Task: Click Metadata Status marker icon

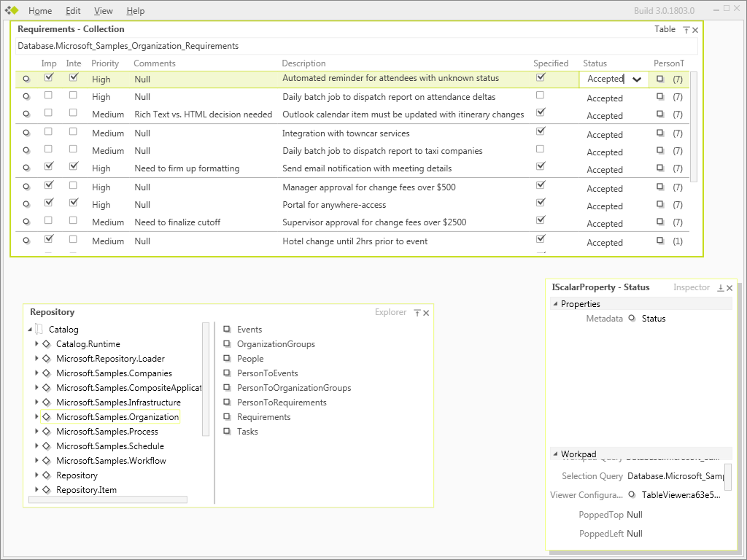Action: point(632,319)
